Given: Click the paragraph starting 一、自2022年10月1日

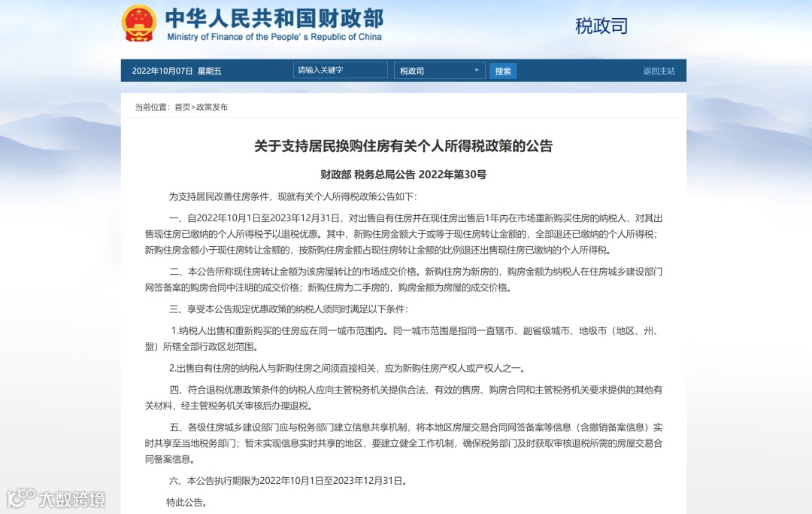Looking at the screenshot, I should pos(404,234).
